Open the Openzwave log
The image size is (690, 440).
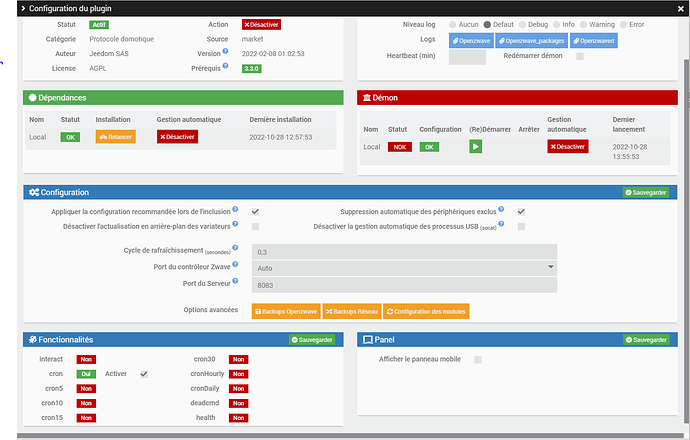tap(471, 40)
